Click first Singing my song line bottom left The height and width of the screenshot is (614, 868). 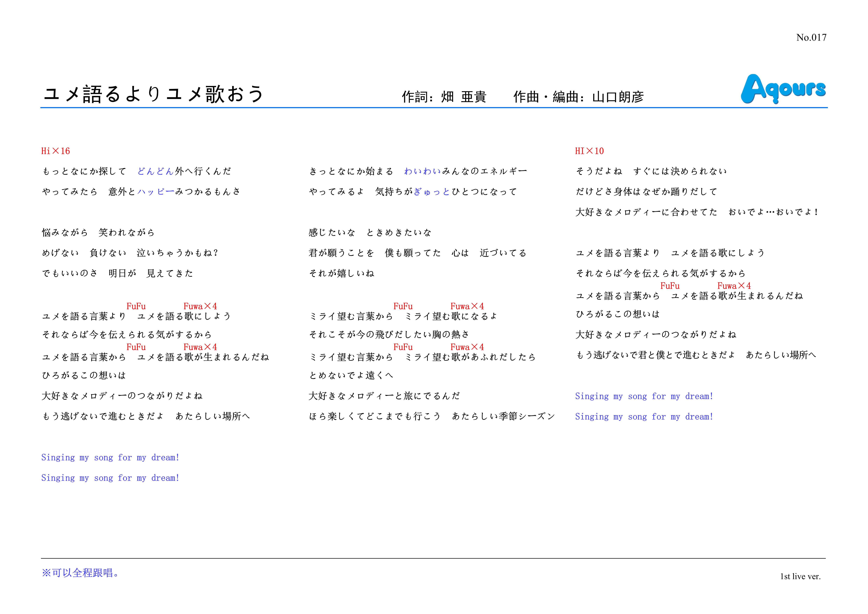pyautogui.click(x=110, y=458)
